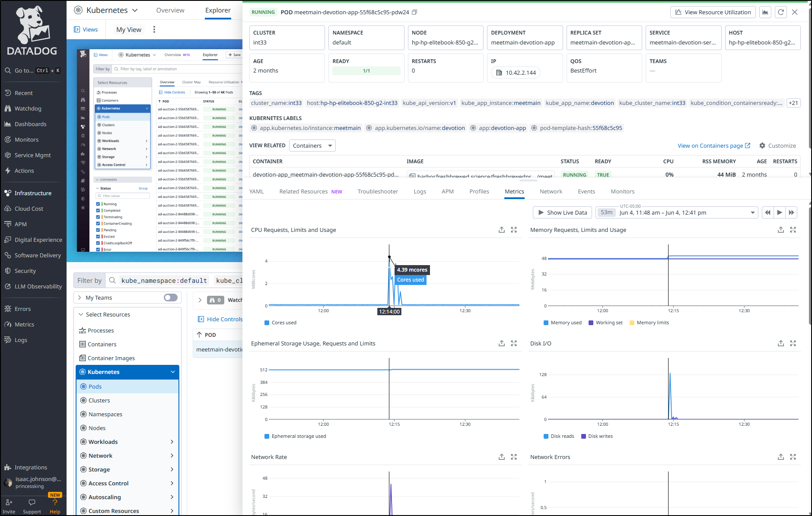
Task: Expand the CPU Requests graph to fullscreen
Action: point(514,230)
